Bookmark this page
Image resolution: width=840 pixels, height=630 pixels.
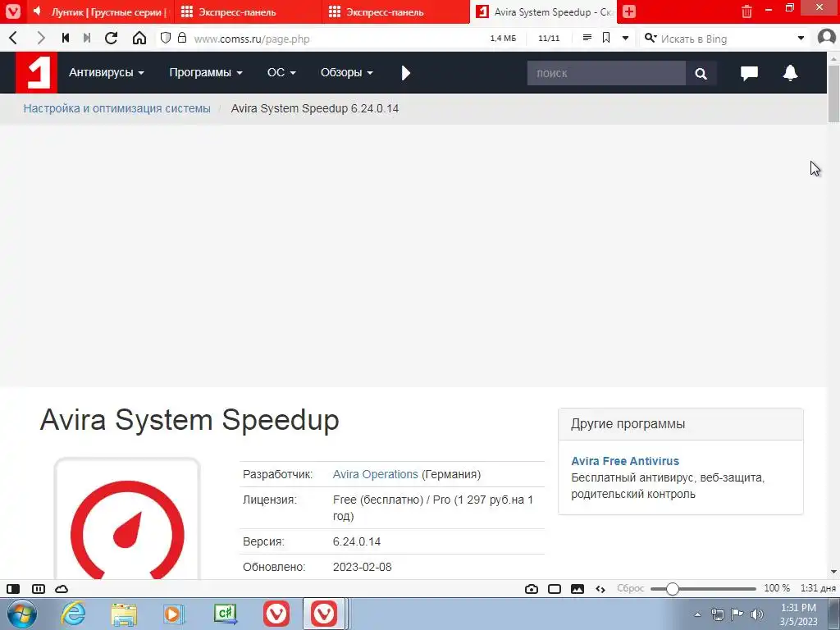click(606, 38)
